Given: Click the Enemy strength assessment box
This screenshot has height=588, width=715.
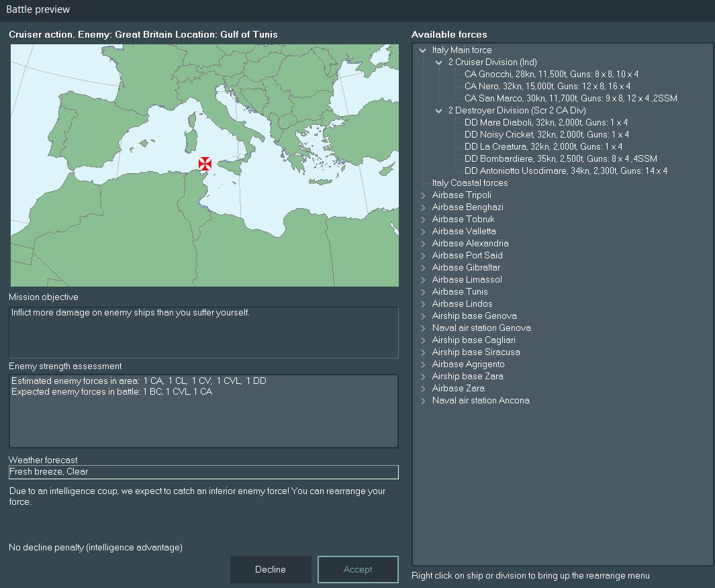Looking at the screenshot, I should pos(203,411).
